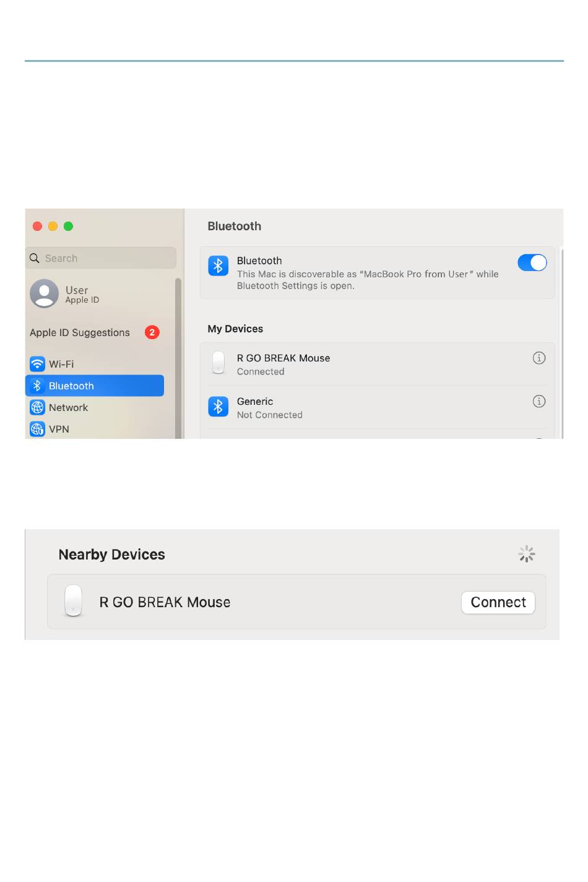This screenshot has height=882, width=588.
Task: Click the VPN globe icon
Action: (37, 429)
